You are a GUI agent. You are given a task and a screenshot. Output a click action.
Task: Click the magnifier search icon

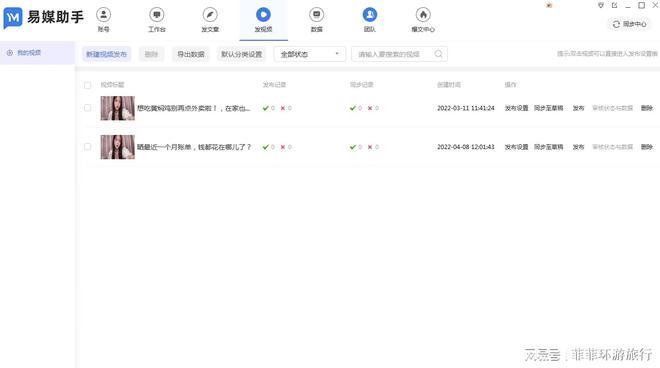(x=439, y=54)
